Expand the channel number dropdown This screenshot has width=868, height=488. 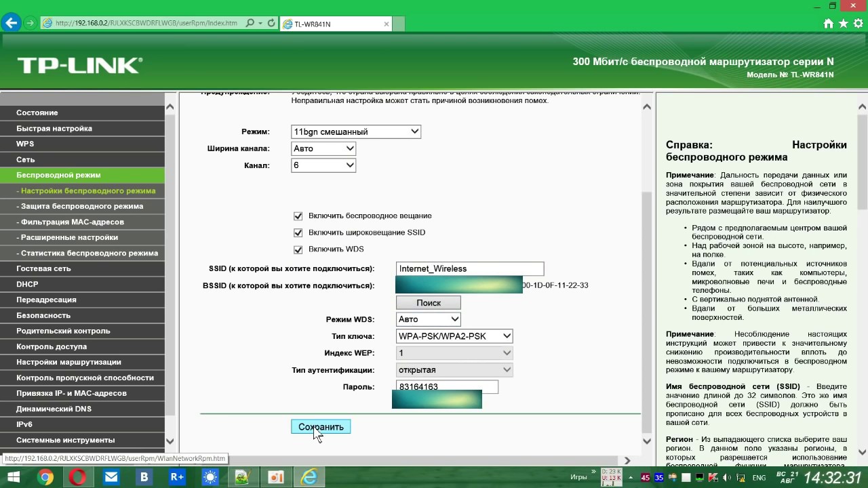[x=323, y=165]
